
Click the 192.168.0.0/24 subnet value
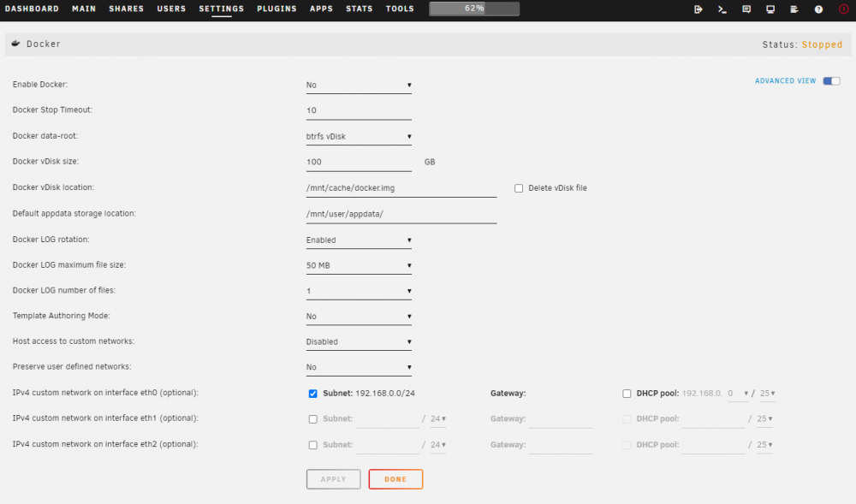click(385, 394)
